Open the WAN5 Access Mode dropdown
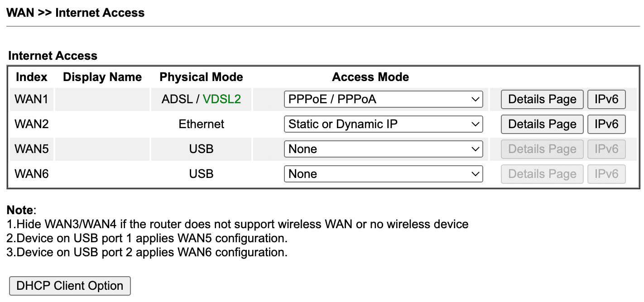 [x=383, y=149]
